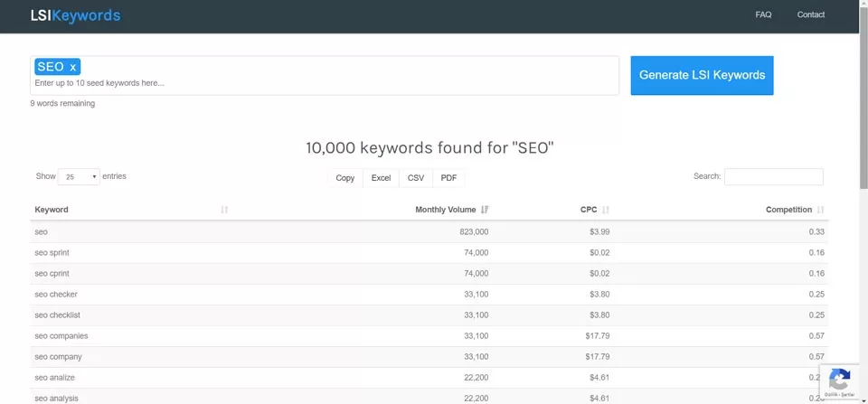Click the LSIKeywords logo
868x404 pixels.
(75, 15)
